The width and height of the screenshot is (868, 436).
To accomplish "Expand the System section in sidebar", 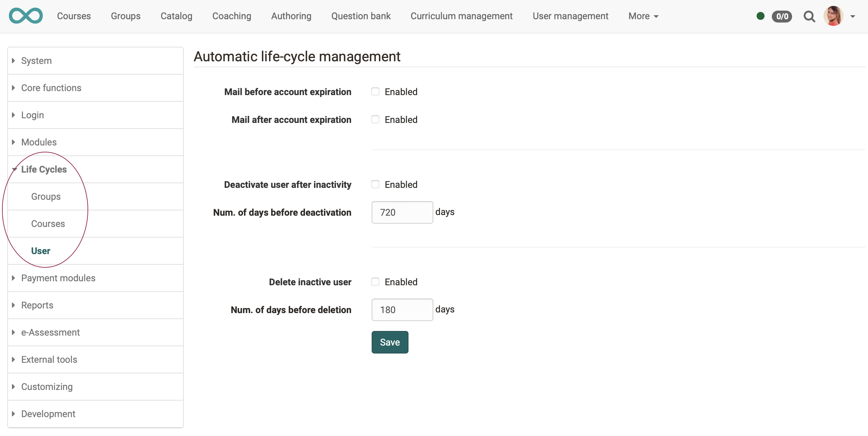I will pyautogui.click(x=36, y=61).
